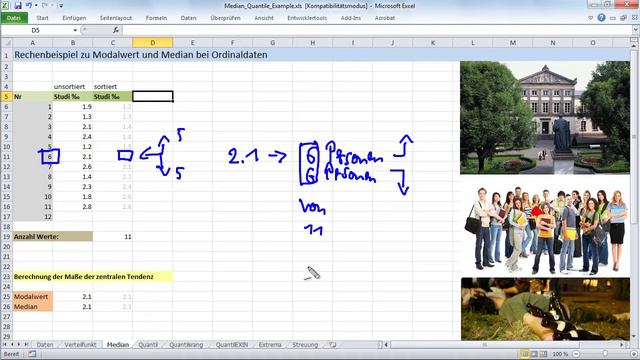Image resolution: width=640 pixels, height=360 pixels.
Task: Switch to Page Layout view in status bar
Action: [x=534, y=354]
